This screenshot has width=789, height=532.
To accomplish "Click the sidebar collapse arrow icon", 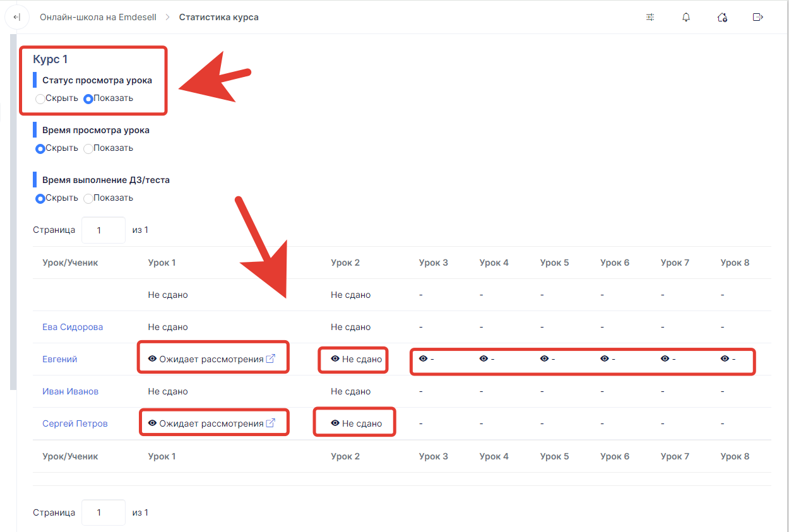I will tap(17, 17).
